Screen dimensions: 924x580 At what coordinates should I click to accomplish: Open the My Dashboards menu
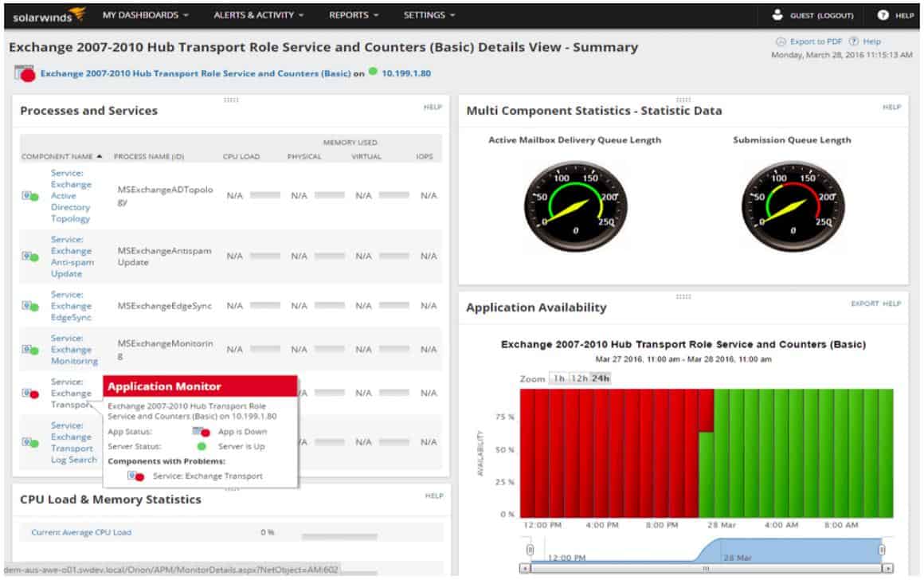pos(146,14)
